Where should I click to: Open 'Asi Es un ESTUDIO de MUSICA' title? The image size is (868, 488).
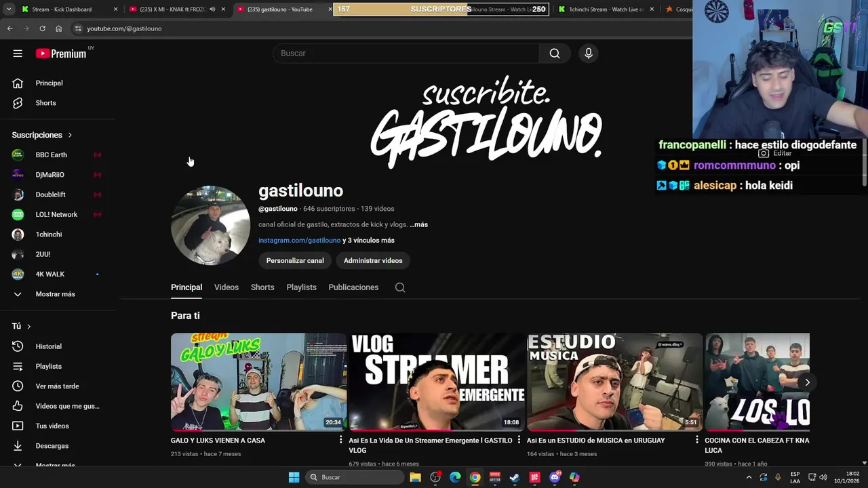pyautogui.click(x=595, y=441)
